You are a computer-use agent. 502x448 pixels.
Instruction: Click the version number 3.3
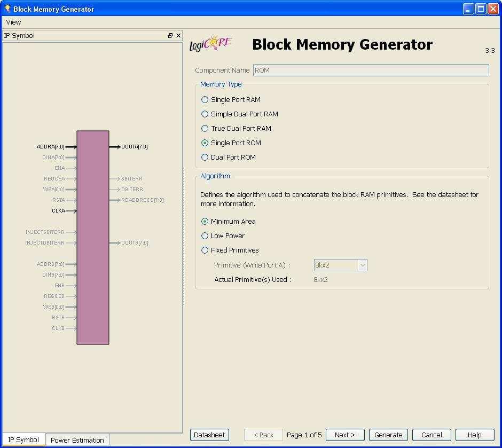point(490,50)
